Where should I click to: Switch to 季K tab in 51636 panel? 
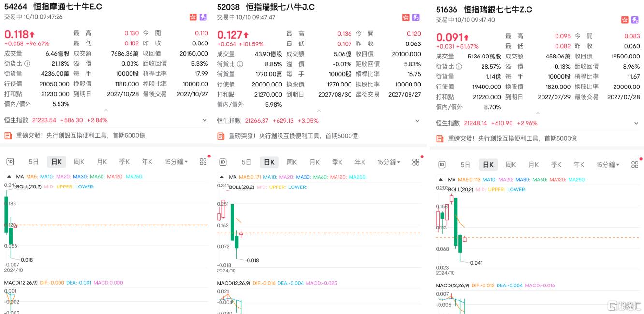click(x=556, y=164)
